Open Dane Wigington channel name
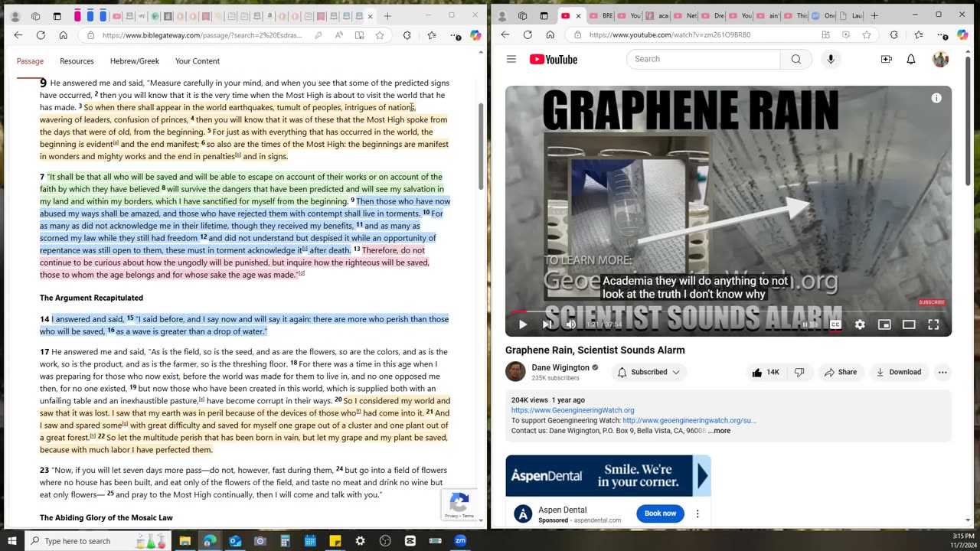980x551 pixels. (560, 367)
